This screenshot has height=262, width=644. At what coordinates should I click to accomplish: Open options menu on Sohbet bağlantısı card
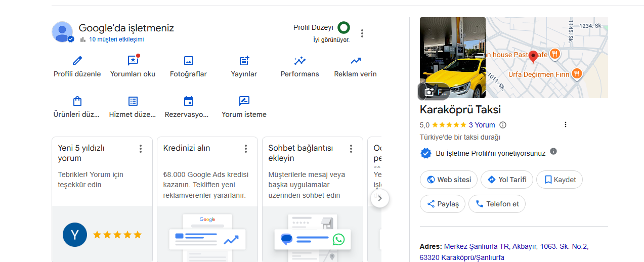(x=351, y=149)
